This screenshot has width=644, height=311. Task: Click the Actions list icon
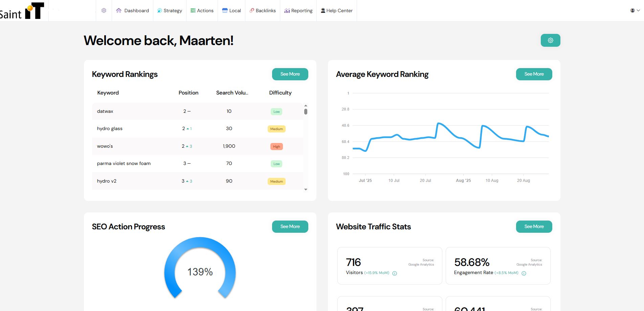(x=193, y=11)
